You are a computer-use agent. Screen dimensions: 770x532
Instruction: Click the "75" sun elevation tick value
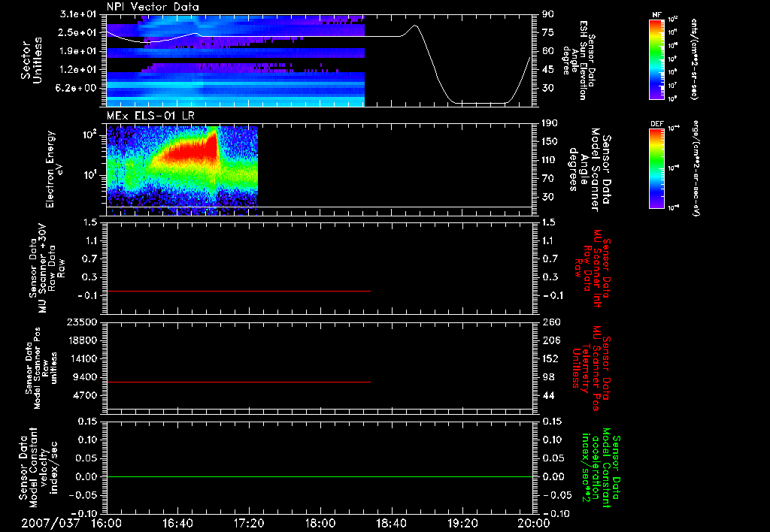point(548,32)
